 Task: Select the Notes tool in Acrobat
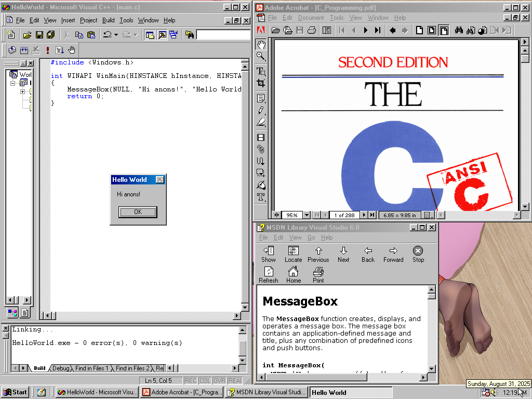[261, 99]
